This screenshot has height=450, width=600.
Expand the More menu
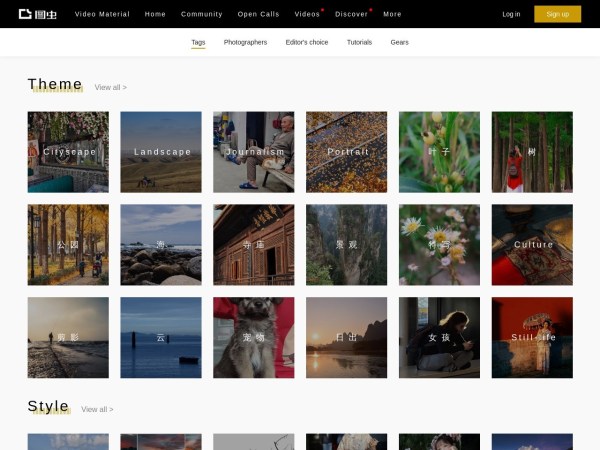pos(392,14)
